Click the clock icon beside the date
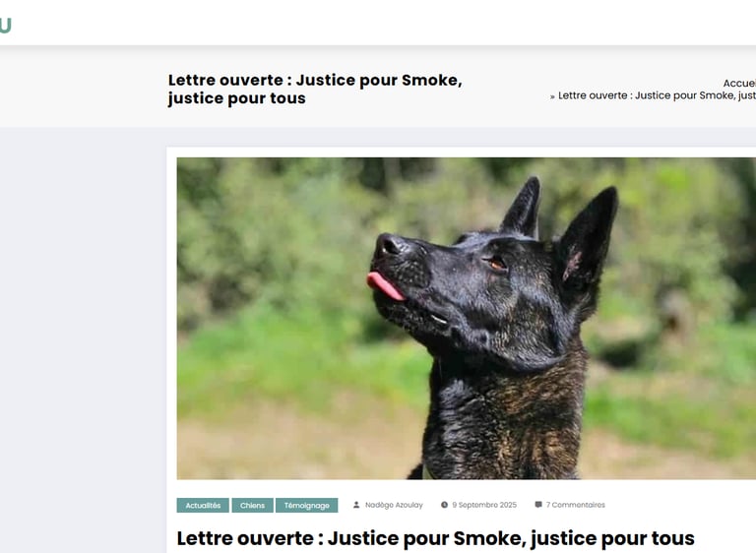 coord(444,505)
